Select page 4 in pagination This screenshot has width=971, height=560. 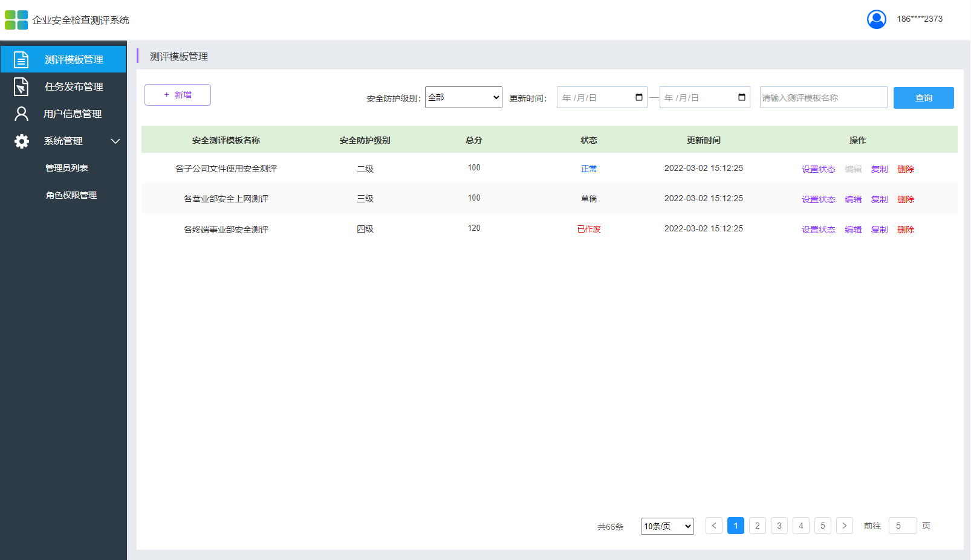801,526
